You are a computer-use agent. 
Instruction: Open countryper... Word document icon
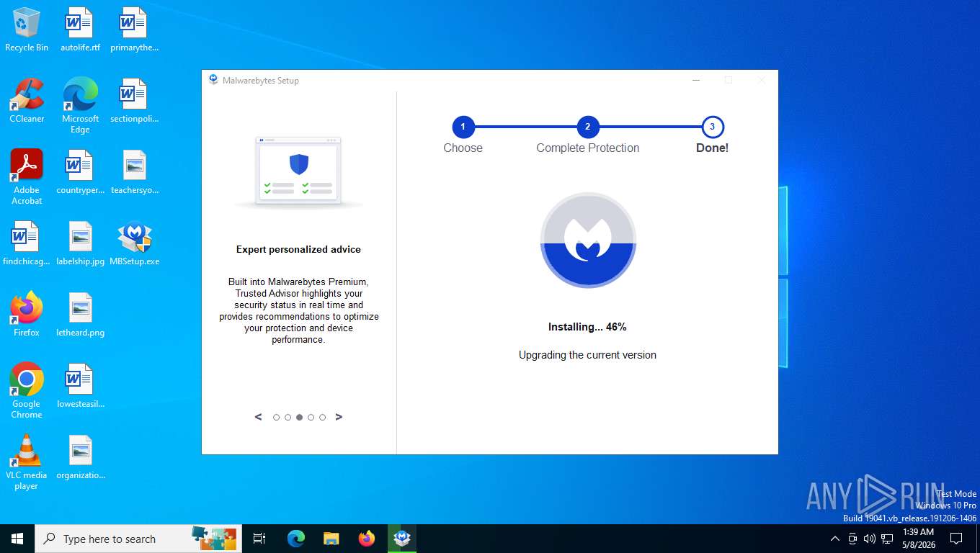80,171
